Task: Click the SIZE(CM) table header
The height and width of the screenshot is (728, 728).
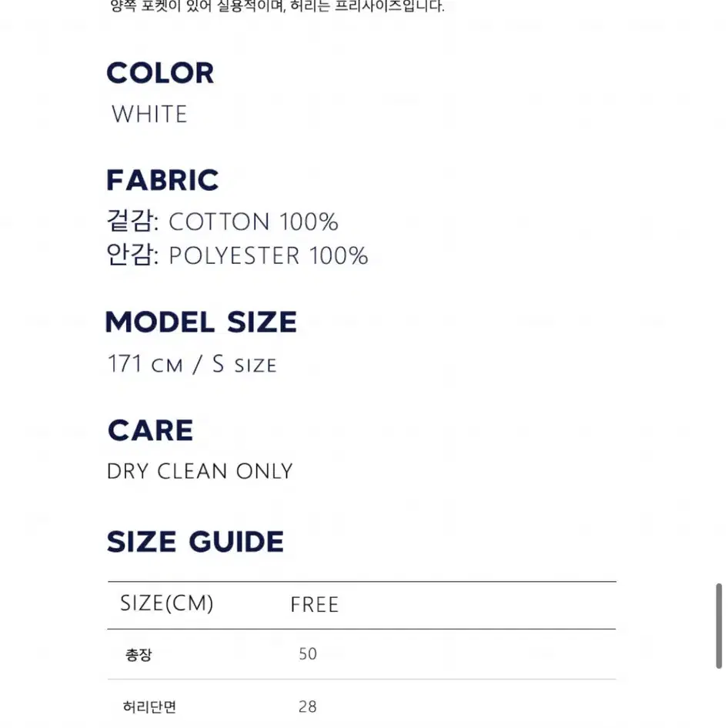Action: tap(167, 603)
